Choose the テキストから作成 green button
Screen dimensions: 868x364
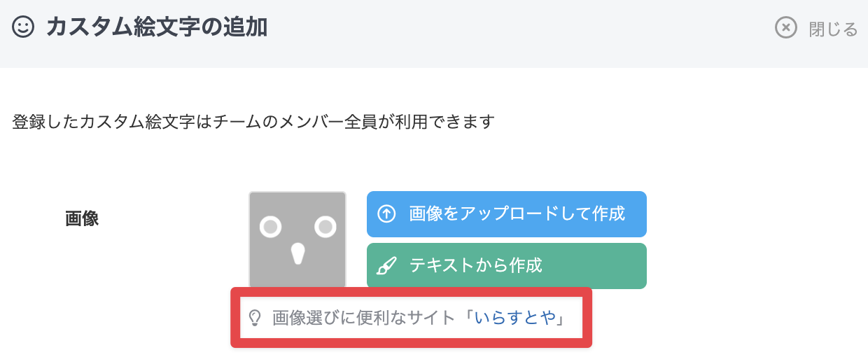[x=506, y=266]
